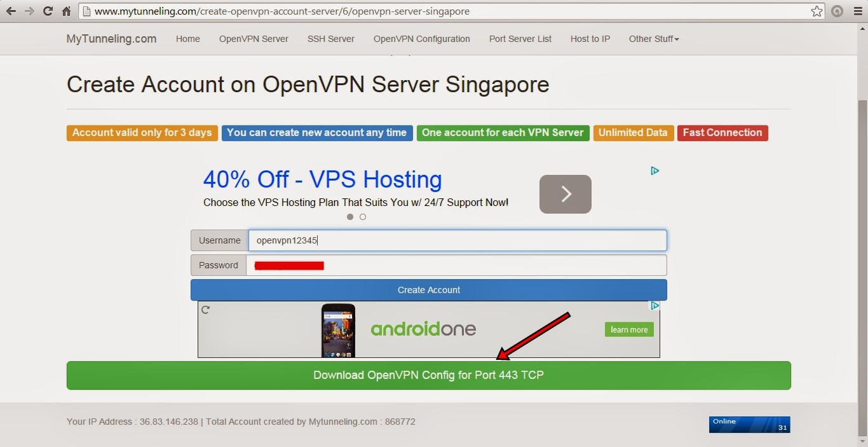Click the AdChoices icon on VPS Hosting ad
Image resolution: width=868 pixels, height=447 pixels.
tap(654, 170)
